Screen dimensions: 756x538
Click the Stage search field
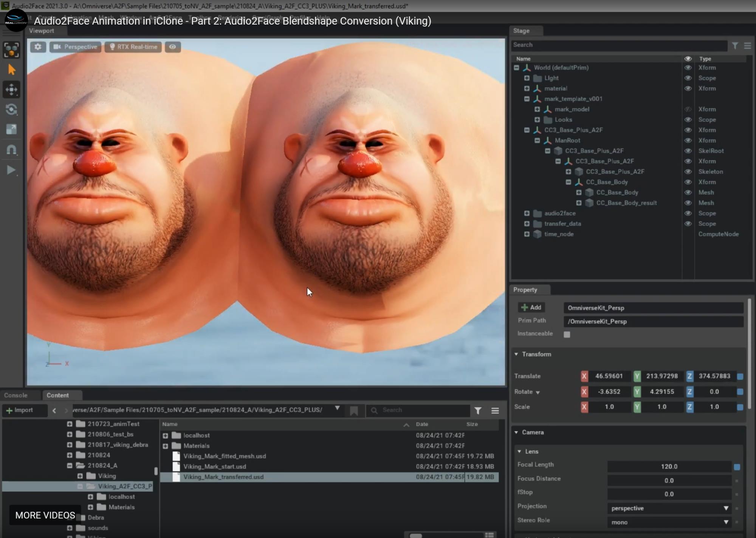coord(619,45)
